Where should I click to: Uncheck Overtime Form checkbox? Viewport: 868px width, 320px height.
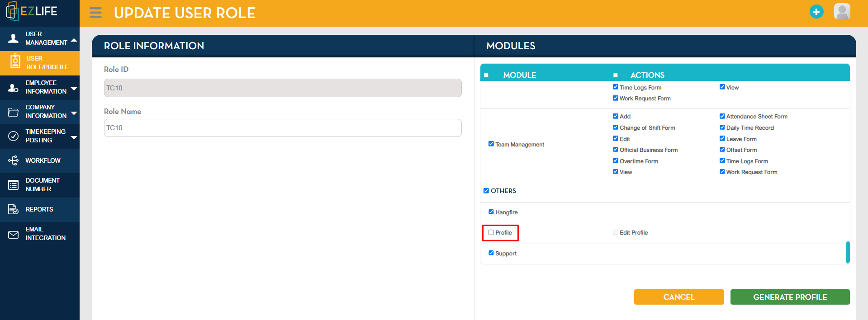click(616, 161)
